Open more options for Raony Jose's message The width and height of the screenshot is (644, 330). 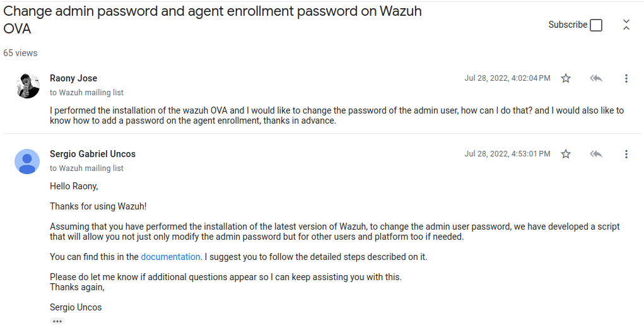(x=626, y=78)
